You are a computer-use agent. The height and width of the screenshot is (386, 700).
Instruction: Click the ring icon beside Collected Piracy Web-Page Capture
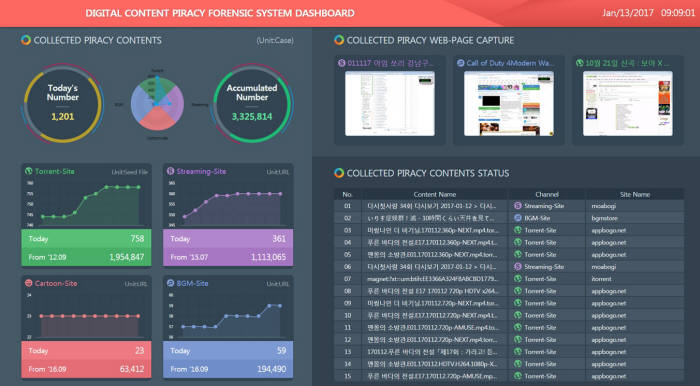click(x=339, y=40)
